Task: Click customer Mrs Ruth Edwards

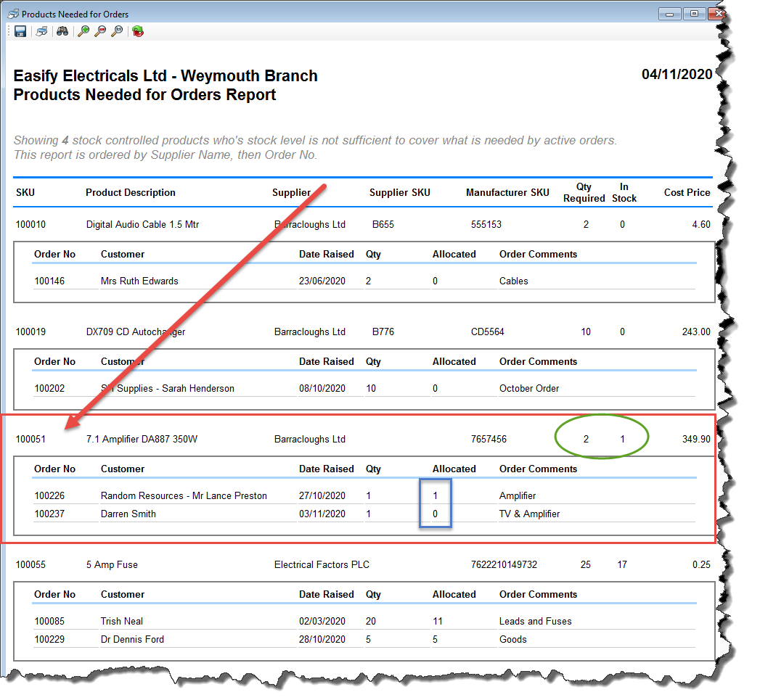Action: (x=139, y=281)
